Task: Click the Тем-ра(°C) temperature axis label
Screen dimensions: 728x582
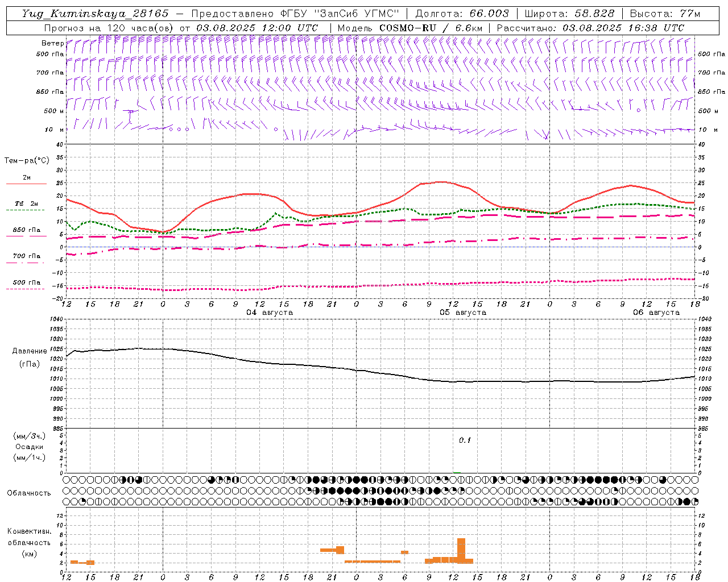Action: tap(27, 161)
